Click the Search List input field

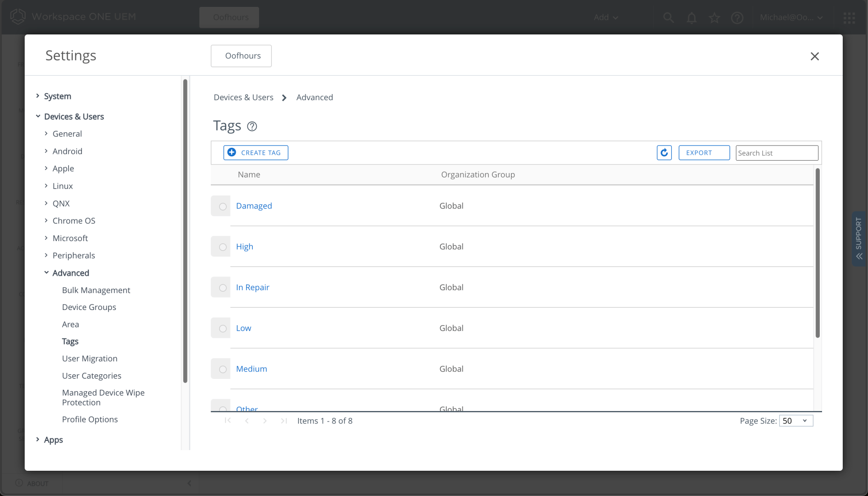(776, 153)
